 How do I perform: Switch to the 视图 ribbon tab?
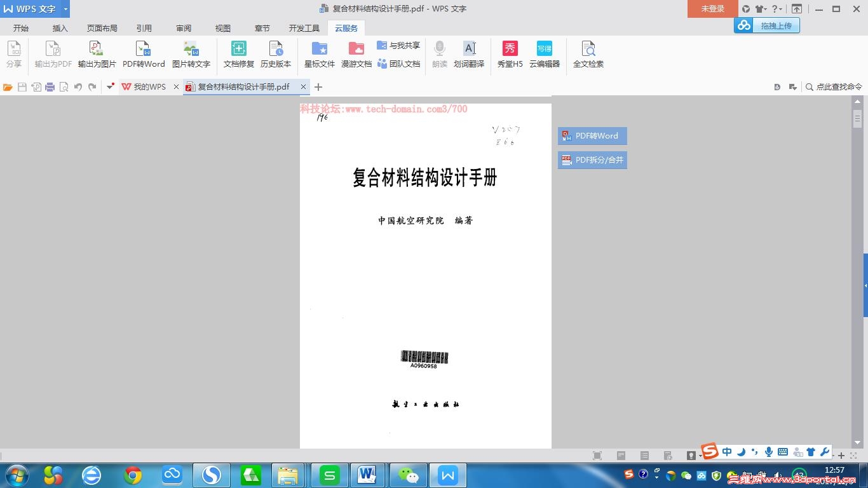[223, 28]
